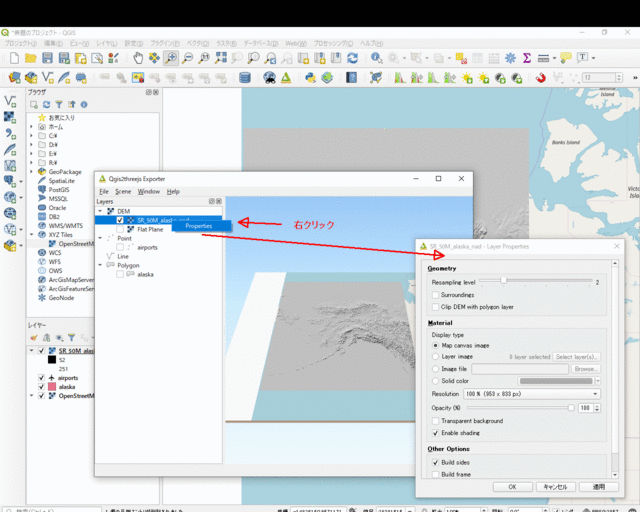Launch the Qgis2threejs plugin triangle icon

pos(286,77)
